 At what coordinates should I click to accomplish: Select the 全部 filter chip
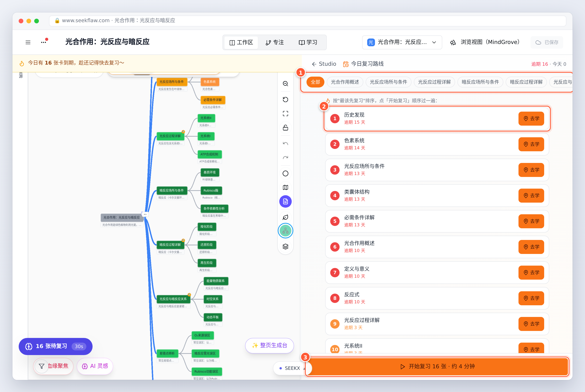315,82
